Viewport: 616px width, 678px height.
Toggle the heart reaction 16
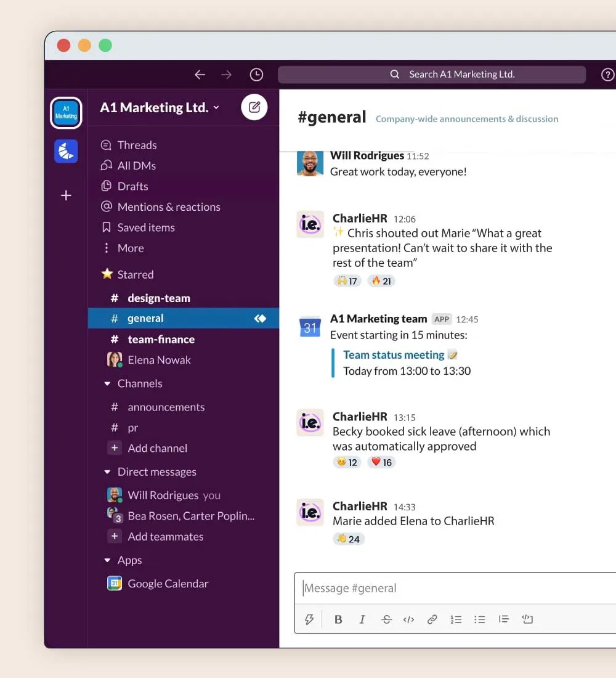pos(381,462)
